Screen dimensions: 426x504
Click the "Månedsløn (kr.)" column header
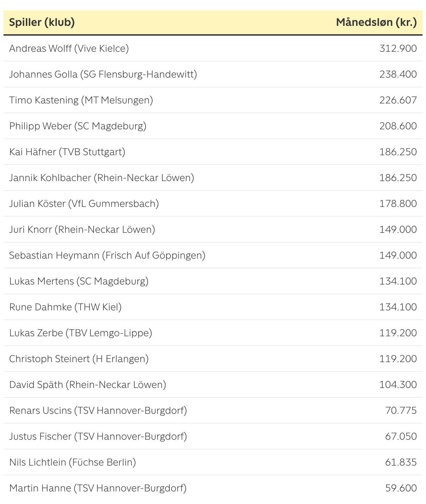(376, 22)
